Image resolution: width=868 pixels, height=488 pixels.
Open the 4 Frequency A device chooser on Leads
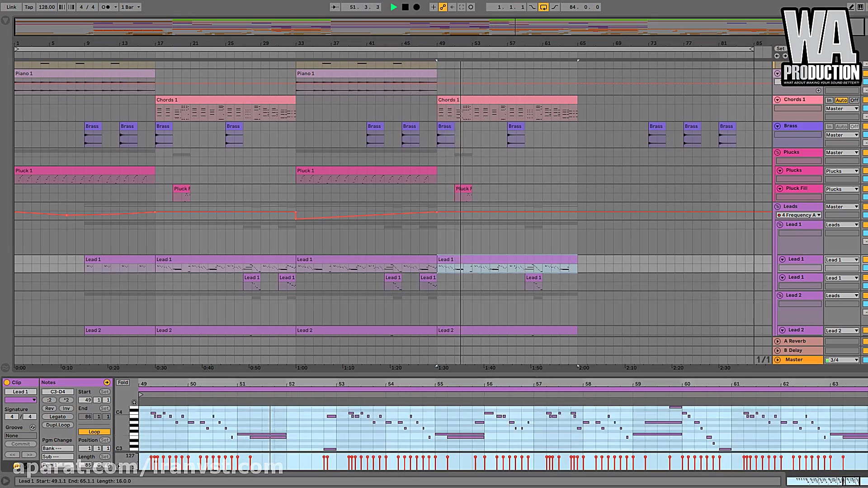[798, 215]
